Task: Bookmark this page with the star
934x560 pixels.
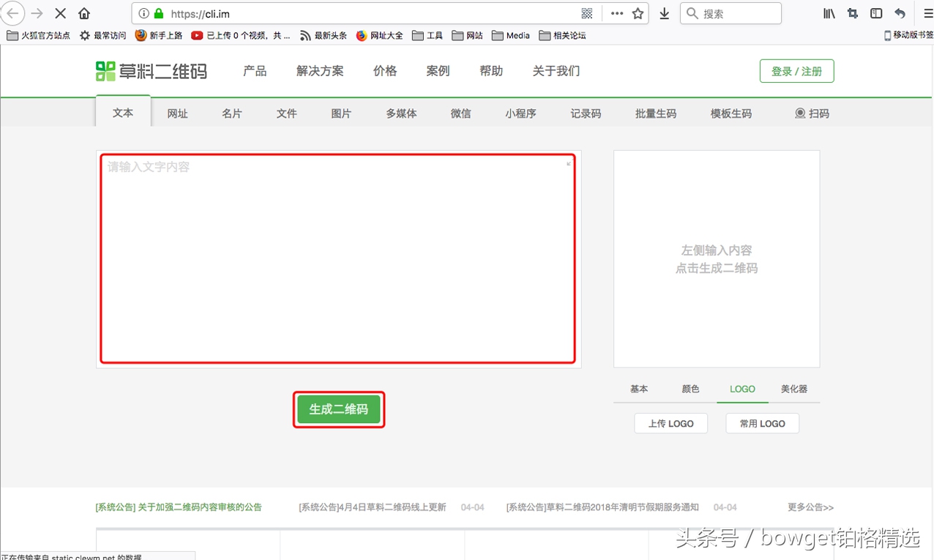Action: [636, 13]
